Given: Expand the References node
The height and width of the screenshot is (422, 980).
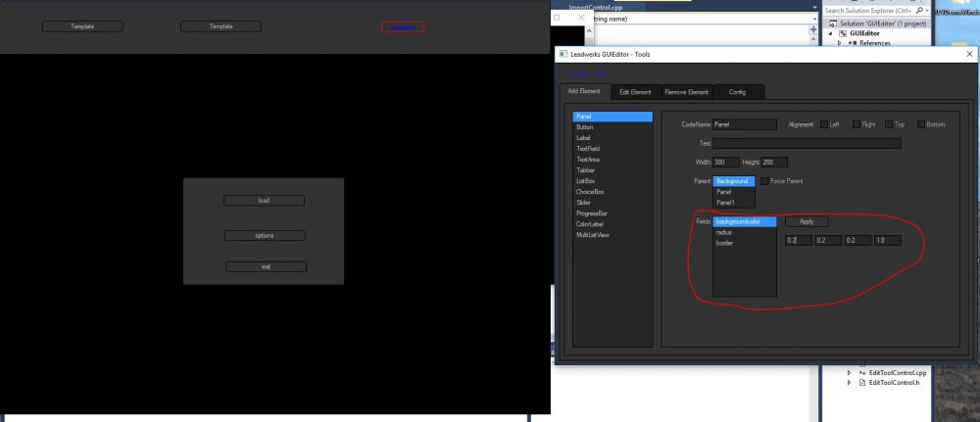Looking at the screenshot, I should pos(840,43).
